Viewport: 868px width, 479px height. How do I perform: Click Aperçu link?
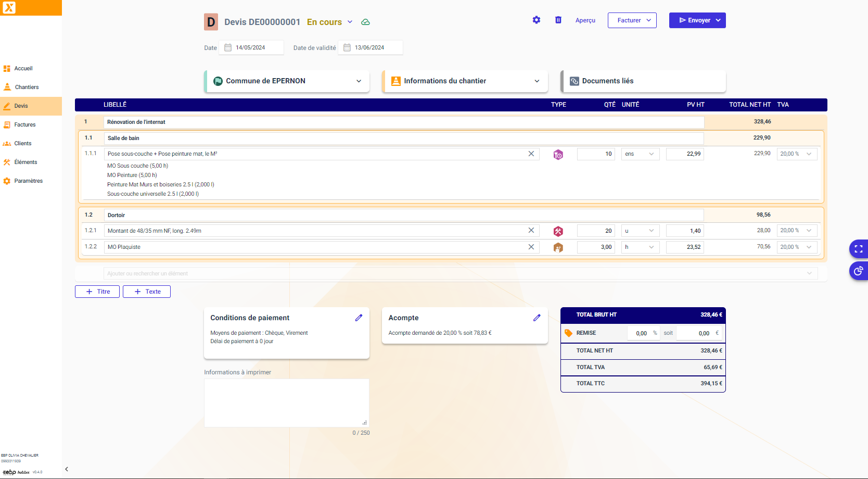[x=585, y=20]
